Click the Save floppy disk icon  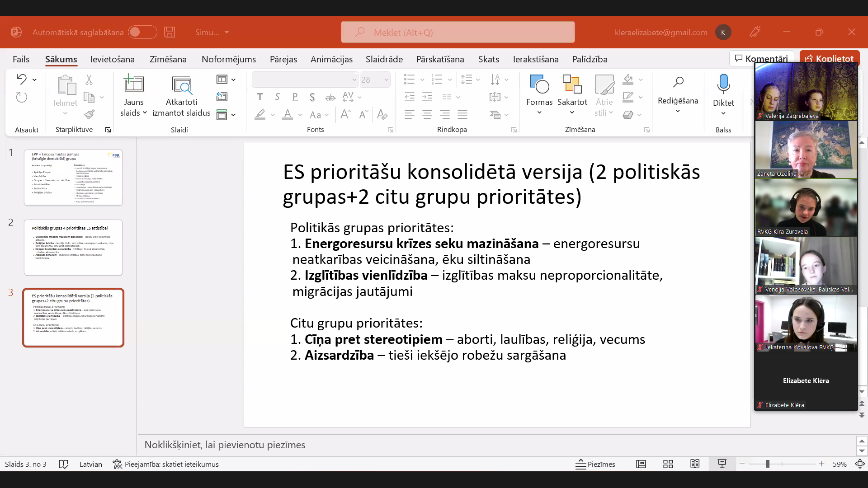pyautogui.click(x=170, y=32)
